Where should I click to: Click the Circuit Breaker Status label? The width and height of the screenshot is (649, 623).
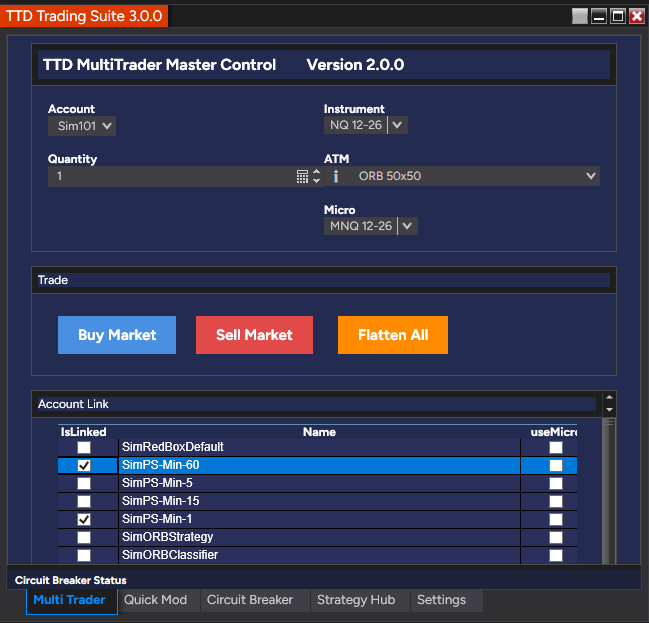[x=71, y=580]
